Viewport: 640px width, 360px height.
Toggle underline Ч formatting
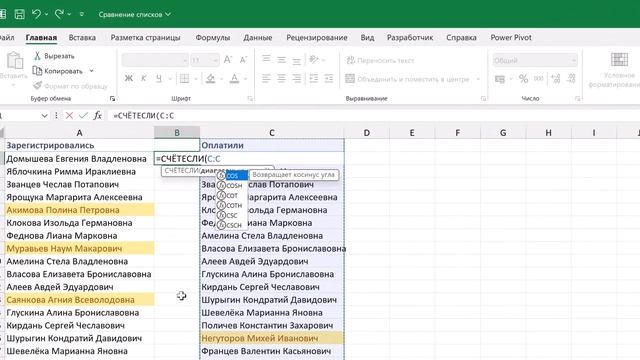[159, 78]
